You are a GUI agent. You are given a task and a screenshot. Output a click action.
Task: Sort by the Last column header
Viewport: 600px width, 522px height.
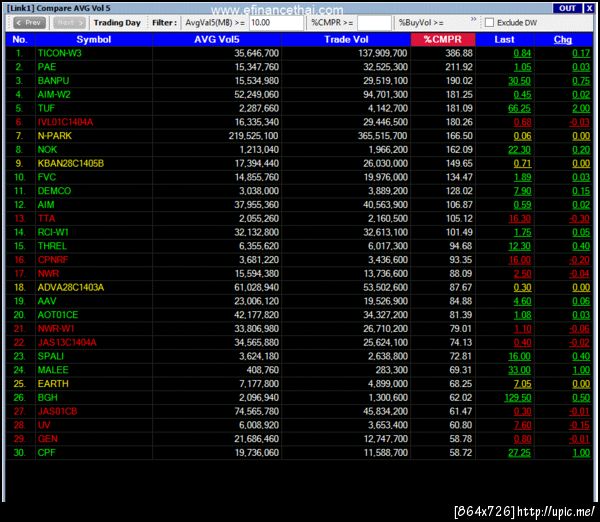(x=504, y=39)
